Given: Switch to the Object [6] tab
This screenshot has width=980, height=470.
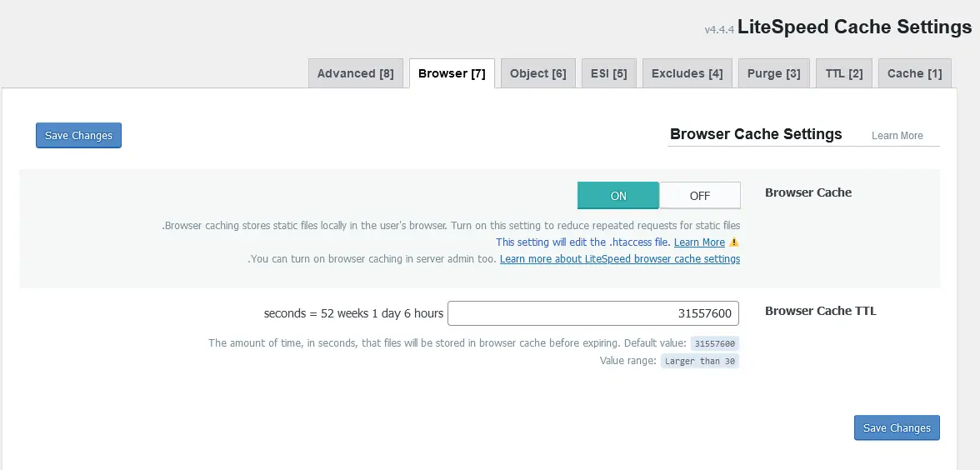Looking at the screenshot, I should pyautogui.click(x=537, y=73).
